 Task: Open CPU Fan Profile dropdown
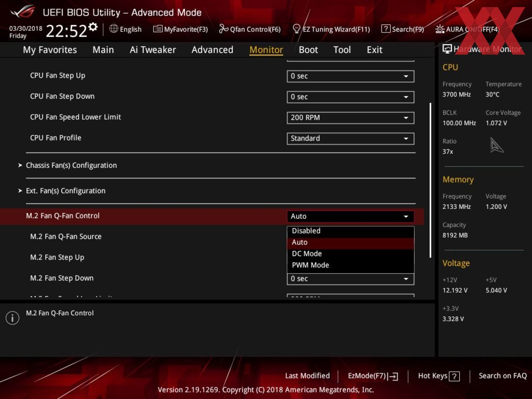coord(350,138)
